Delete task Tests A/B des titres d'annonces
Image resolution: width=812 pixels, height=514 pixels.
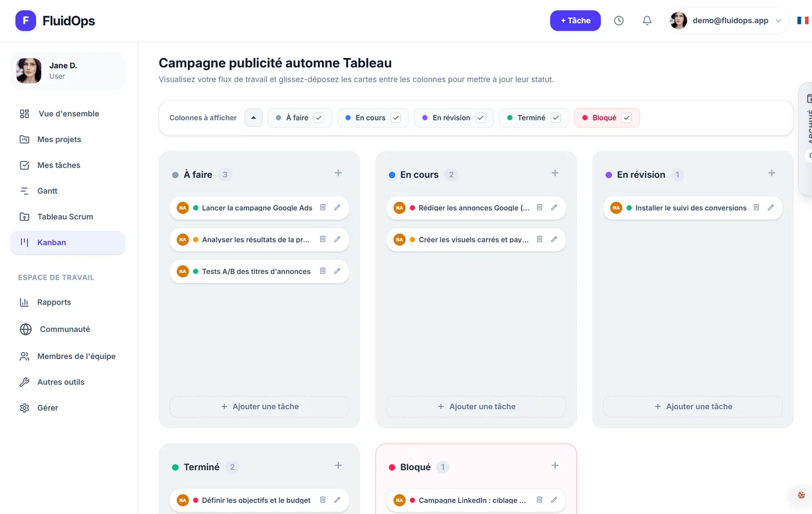coord(323,271)
